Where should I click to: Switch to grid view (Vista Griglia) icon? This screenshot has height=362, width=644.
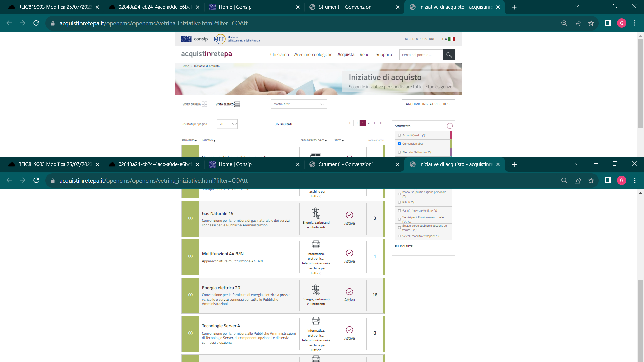tap(204, 104)
